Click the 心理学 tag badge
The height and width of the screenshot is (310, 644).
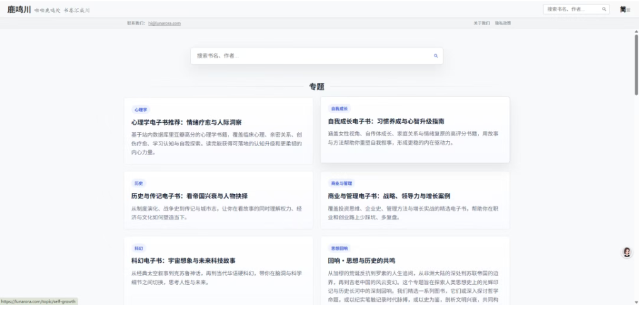coord(140,110)
